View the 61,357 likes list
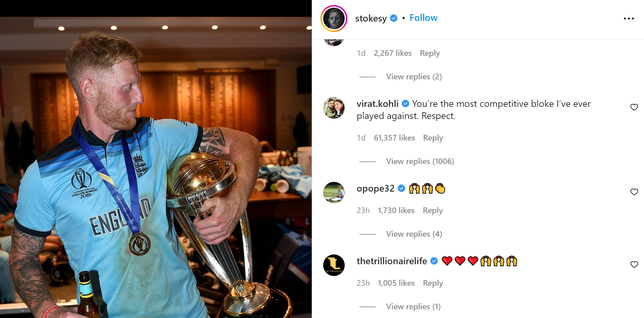This screenshot has width=644, height=318. (x=394, y=138)
